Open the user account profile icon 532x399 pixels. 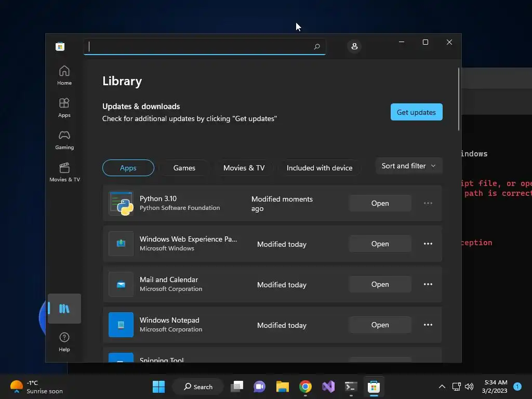354,46
